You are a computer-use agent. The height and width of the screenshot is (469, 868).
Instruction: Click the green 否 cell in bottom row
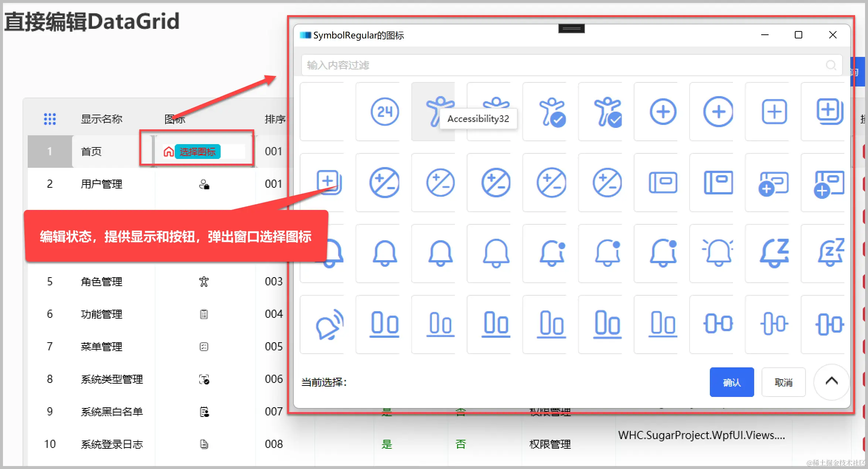tap(461, 444)
